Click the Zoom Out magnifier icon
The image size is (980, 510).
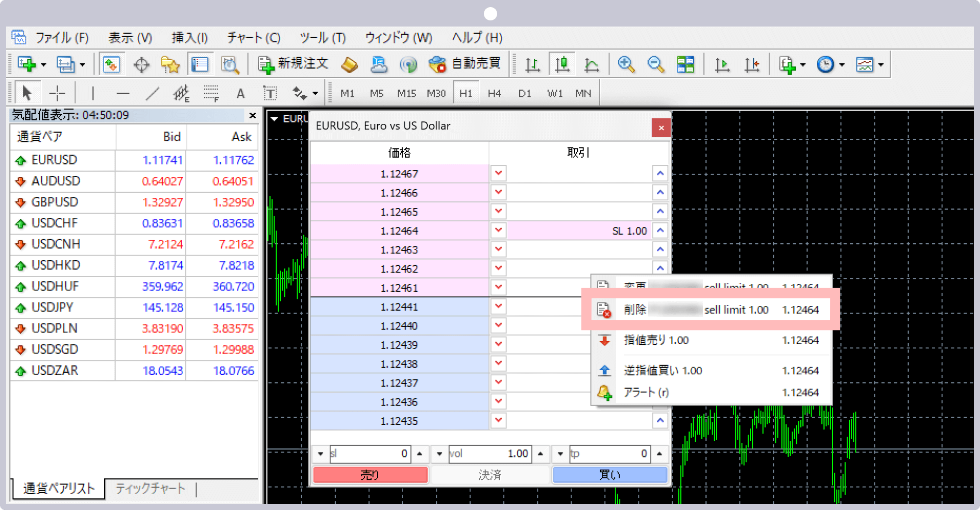click(x=655, y=64)
